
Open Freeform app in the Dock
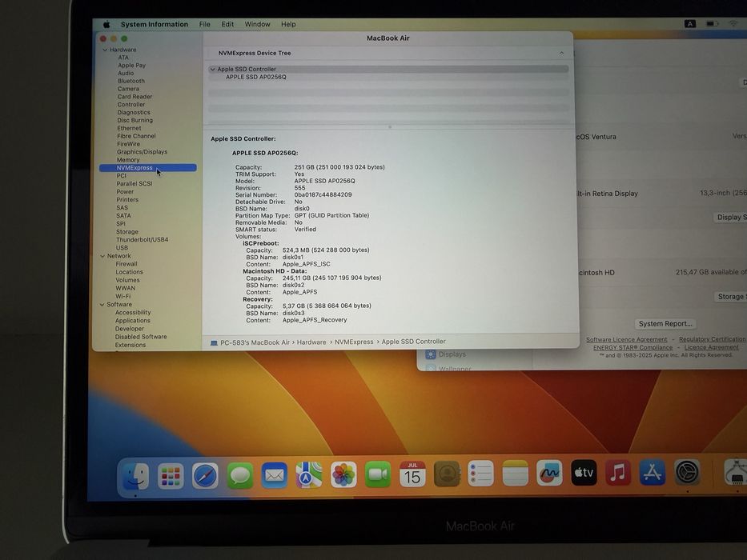549,473
